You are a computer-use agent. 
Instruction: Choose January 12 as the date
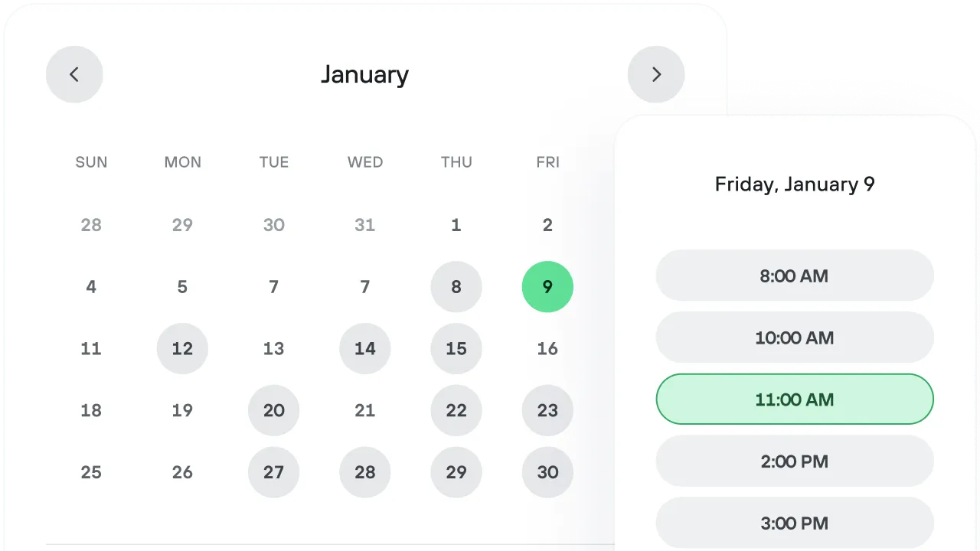(x=182, y=349)
